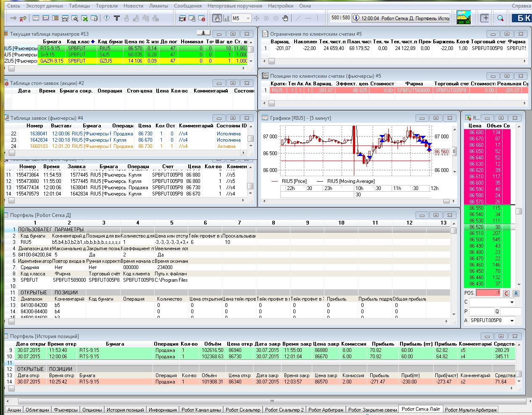Select the pan hand tool
Screen dimensions: 532x415
pyautogui.click(x=285, y=18)
